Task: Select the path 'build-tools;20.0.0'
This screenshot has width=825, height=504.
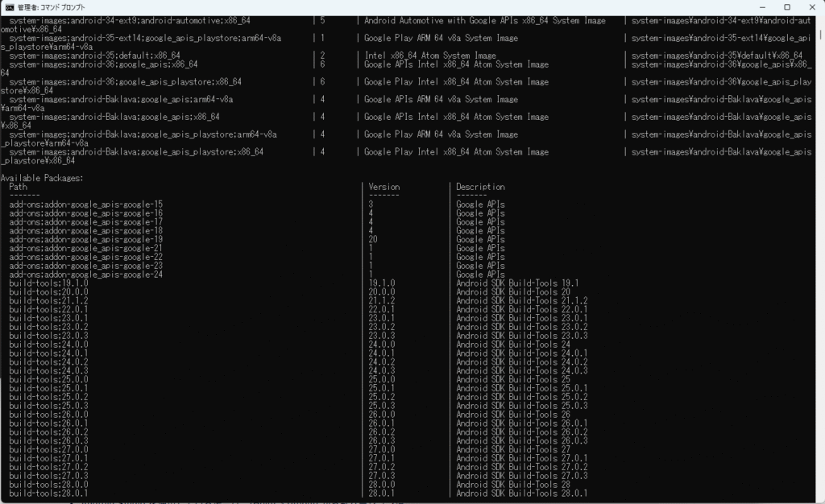Action: 48,291
